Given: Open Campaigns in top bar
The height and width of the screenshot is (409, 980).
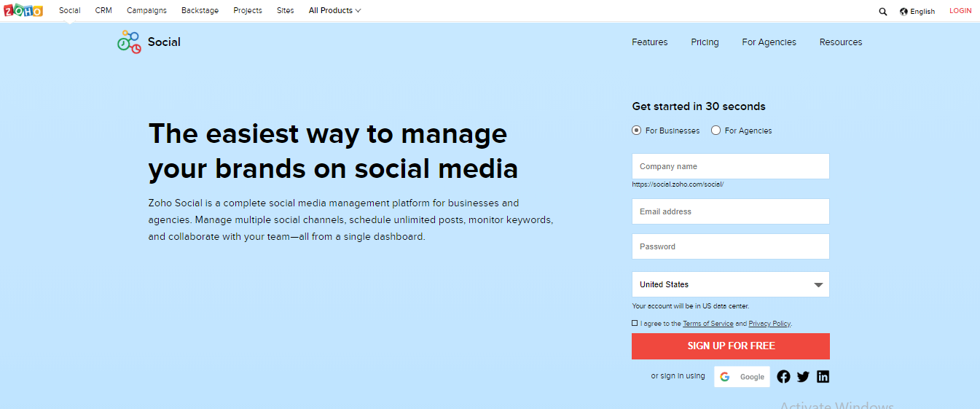Looking at the screenshot, I should pyautogui.click(x=146, y=11).
